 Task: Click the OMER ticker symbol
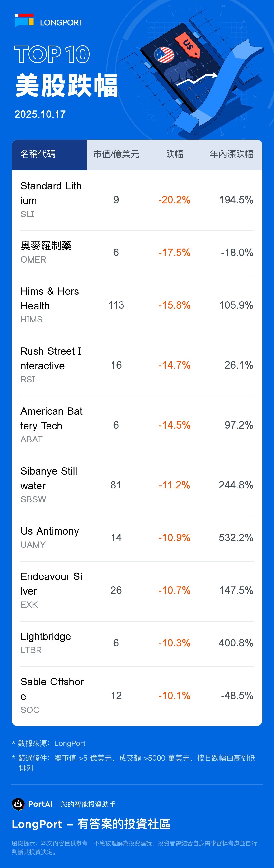pyautogui.click(x=33, y=259)
